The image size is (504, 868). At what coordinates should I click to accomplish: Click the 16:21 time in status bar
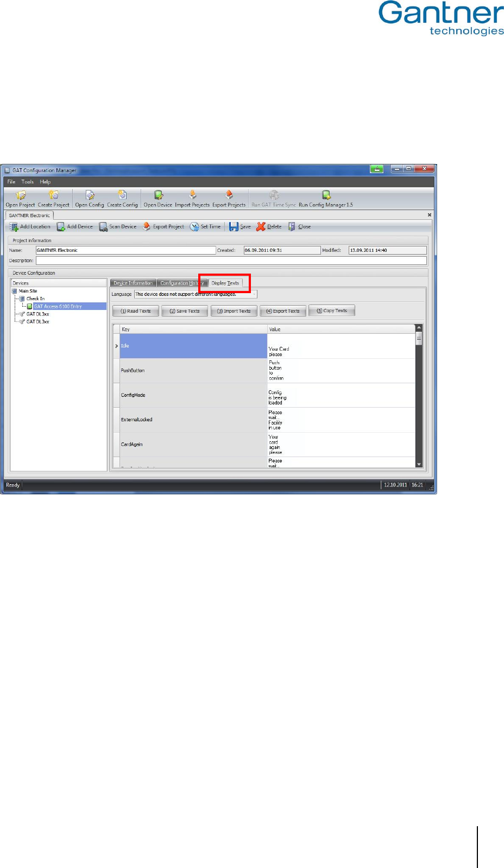click(417, 485)
